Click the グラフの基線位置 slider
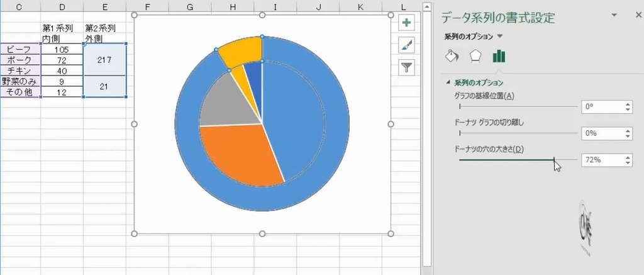Screen dimensions: 644x275 click(x=518, y=106)
